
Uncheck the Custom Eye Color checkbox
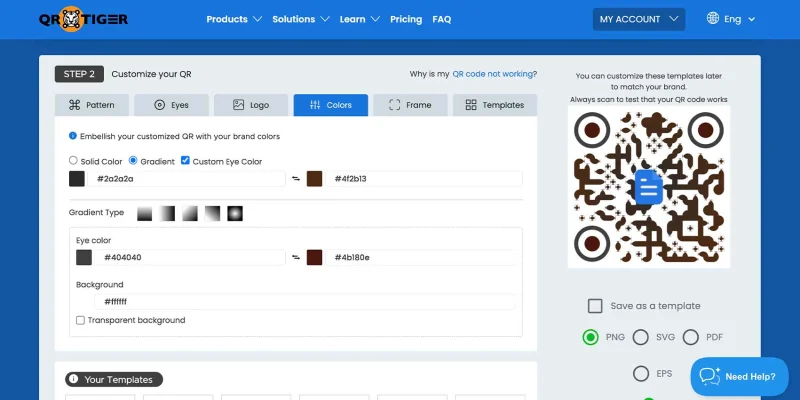point(185,161)
